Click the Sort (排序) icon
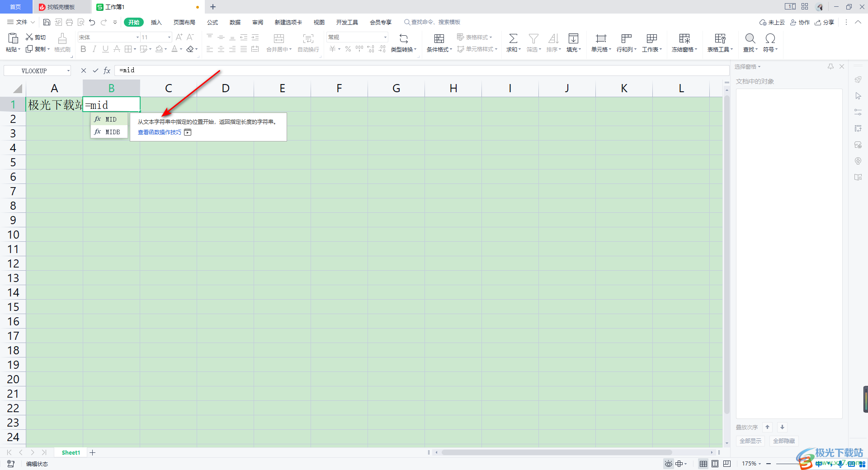The width and height of the screenshot is (868, 470). click(x=553, y=38)
